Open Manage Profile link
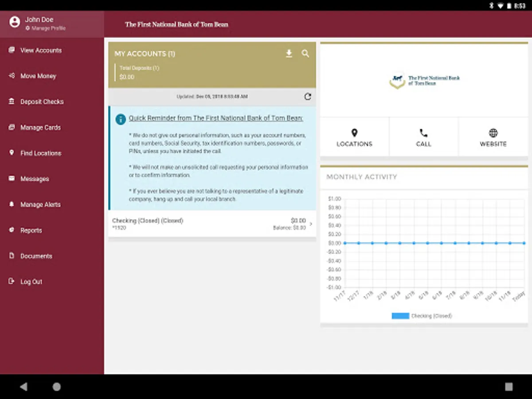The height and width of the screenshot is (399, 532). (x=46, y=28)
